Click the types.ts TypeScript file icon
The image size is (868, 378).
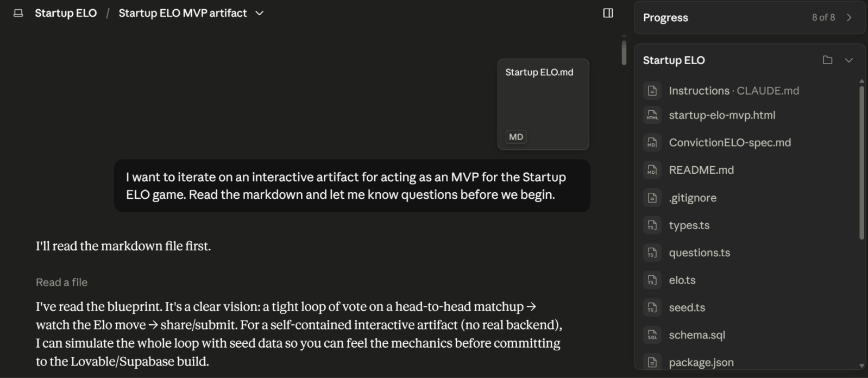[652, 225]
